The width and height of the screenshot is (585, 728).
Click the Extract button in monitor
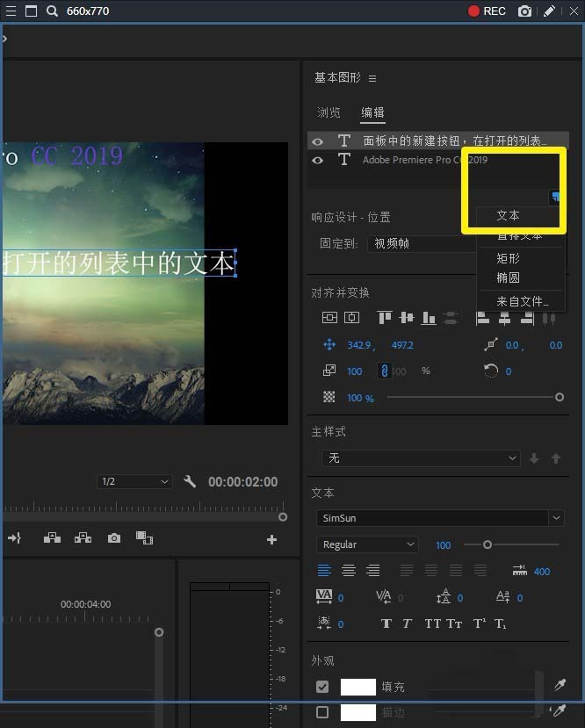point(83,537)
